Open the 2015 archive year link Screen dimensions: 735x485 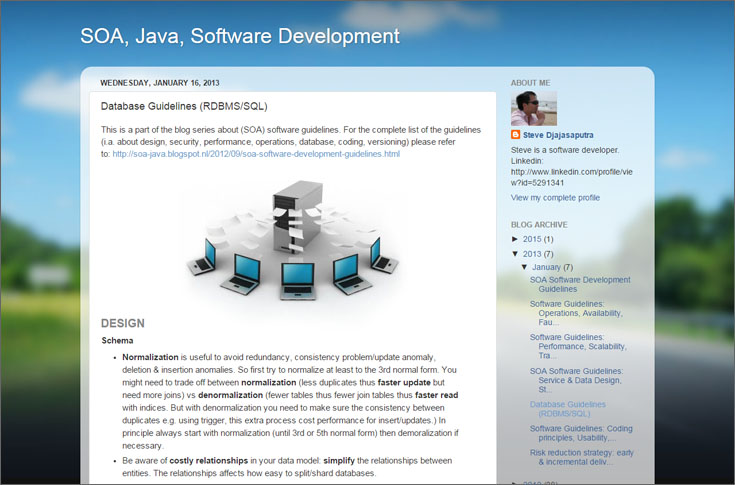click(532, 239)
